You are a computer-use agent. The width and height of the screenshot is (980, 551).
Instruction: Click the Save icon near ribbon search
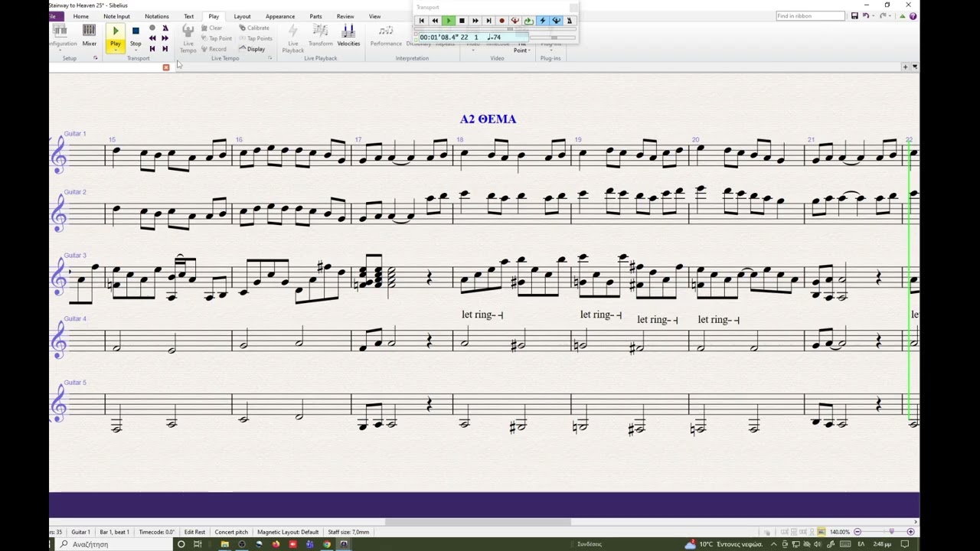[x=854, y=16]
